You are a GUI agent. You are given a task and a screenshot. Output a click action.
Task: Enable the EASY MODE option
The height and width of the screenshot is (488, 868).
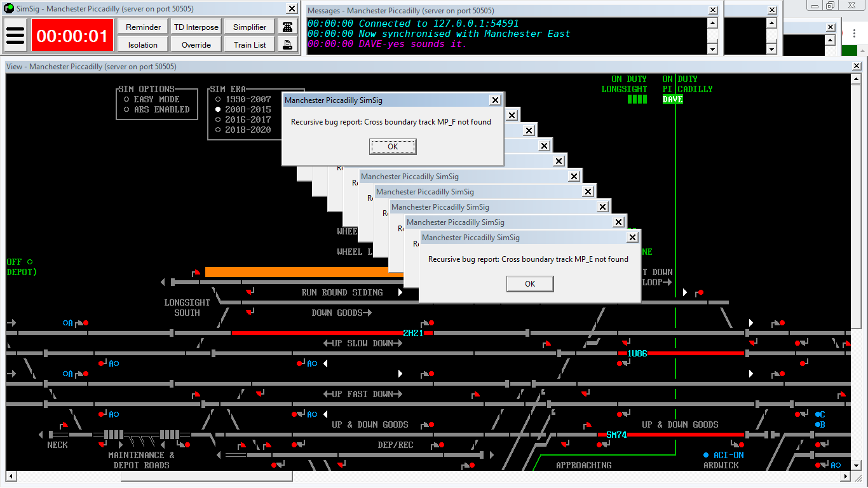point(127,99)
